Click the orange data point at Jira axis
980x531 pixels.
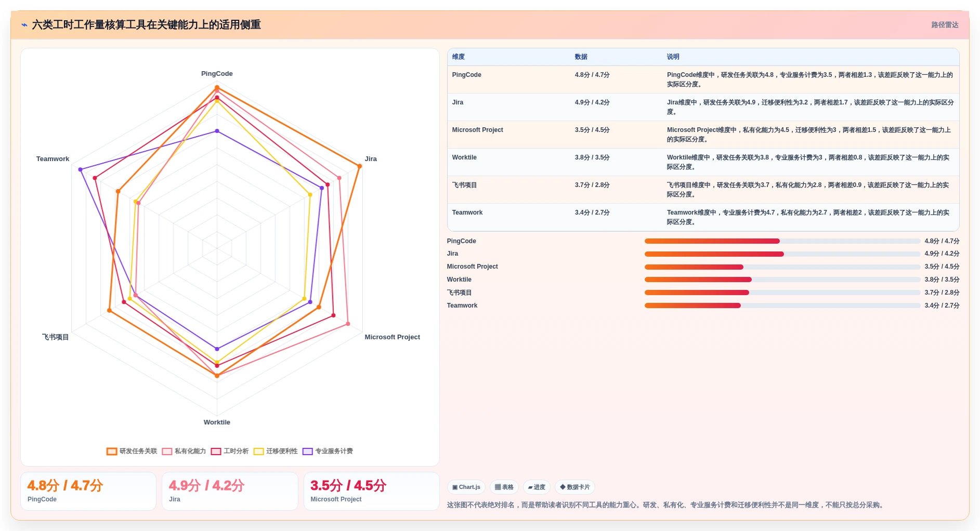pos(359,166)
